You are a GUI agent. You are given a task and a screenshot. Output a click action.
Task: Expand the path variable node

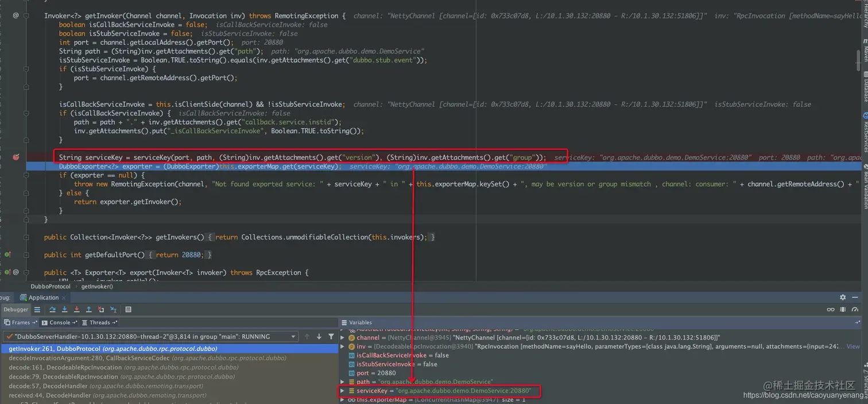click(x=343, y=382)
